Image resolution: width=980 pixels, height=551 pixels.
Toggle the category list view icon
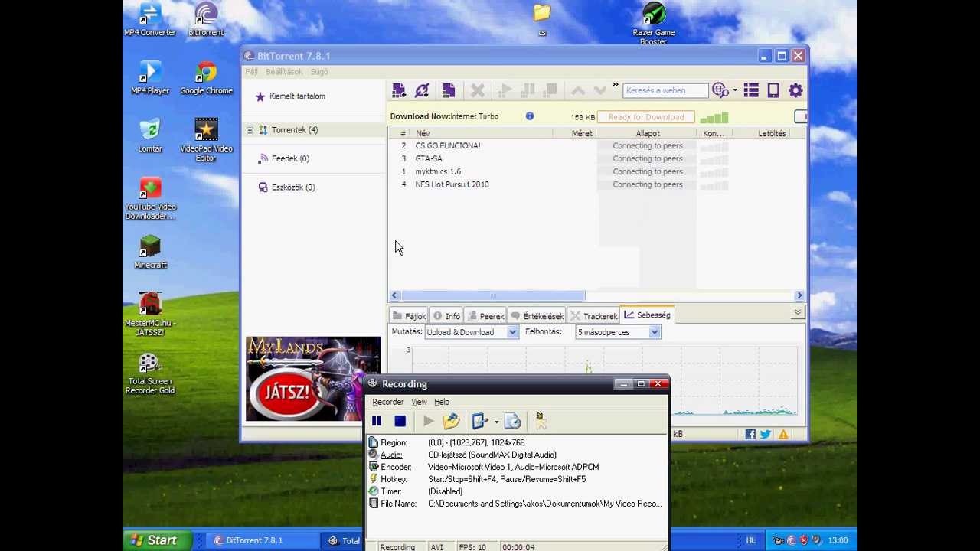(x=750, y=90)
